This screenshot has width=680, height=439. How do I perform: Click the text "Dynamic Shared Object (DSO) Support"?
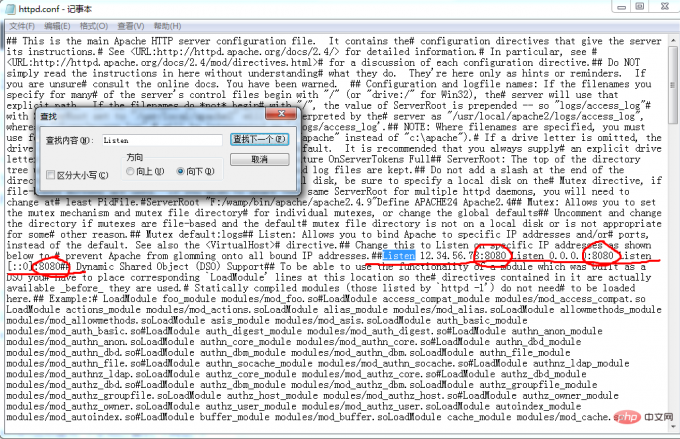[170, 266]
